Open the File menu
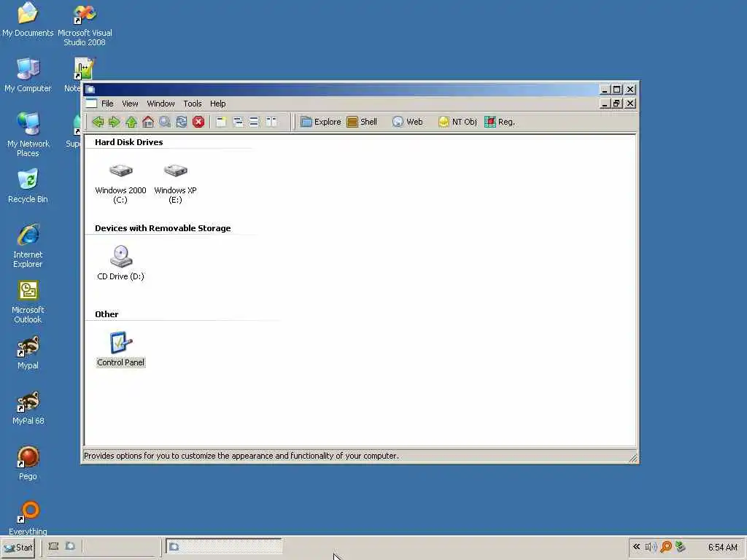Viewport: 747px width, 560px height. [x=107, y=104]
